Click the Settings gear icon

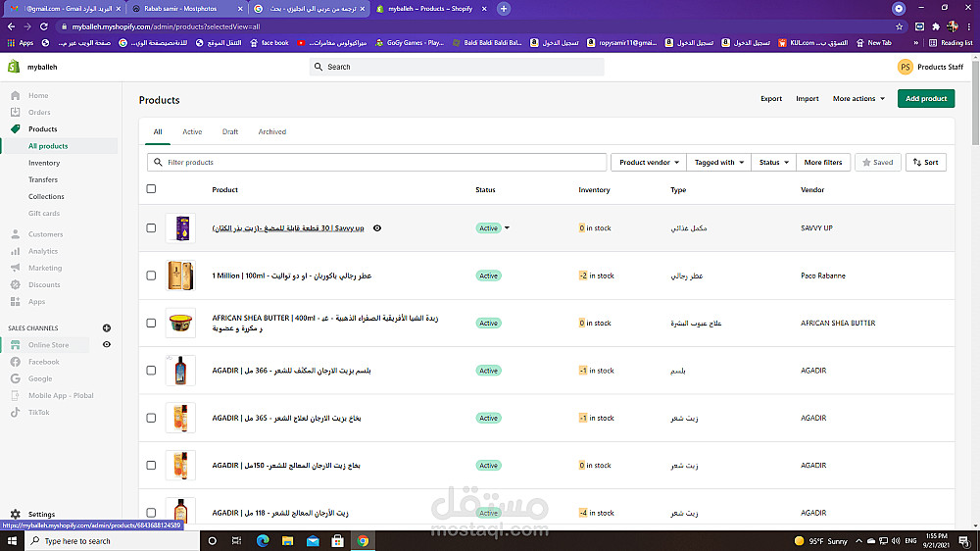16,514
